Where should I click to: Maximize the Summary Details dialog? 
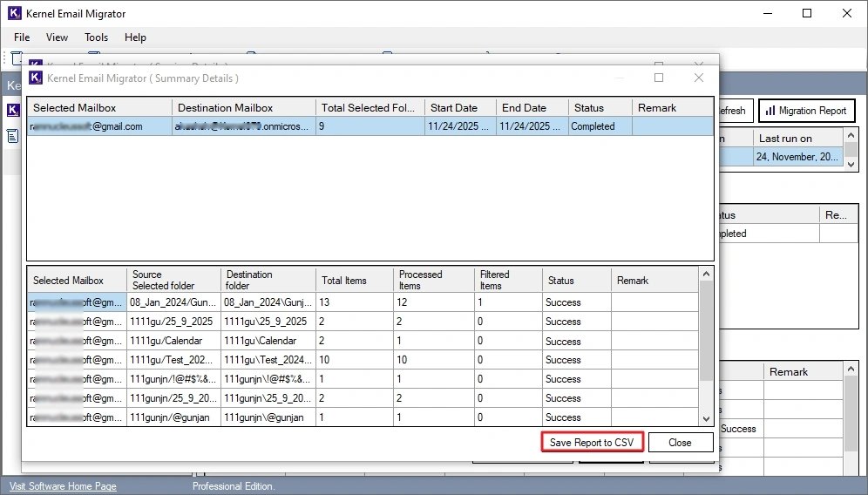coord(659,78)
